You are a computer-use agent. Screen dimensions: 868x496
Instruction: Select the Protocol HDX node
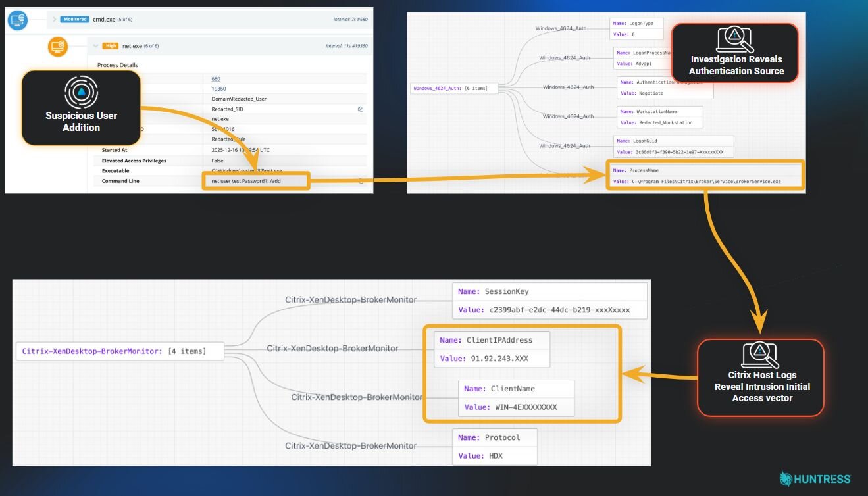pyautogui.click(x=495, y=447)
